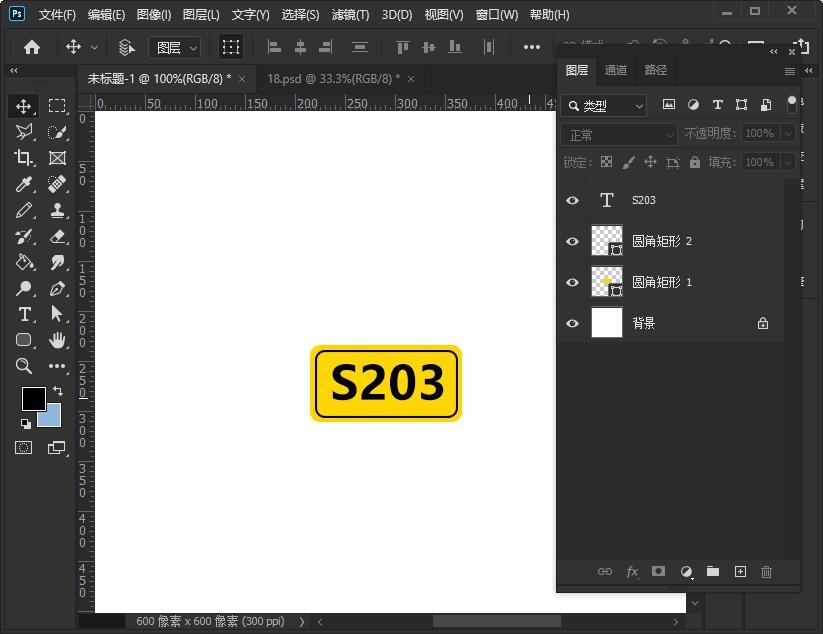
Task: Hide the S203 text layer
Action: coord(572,200)
